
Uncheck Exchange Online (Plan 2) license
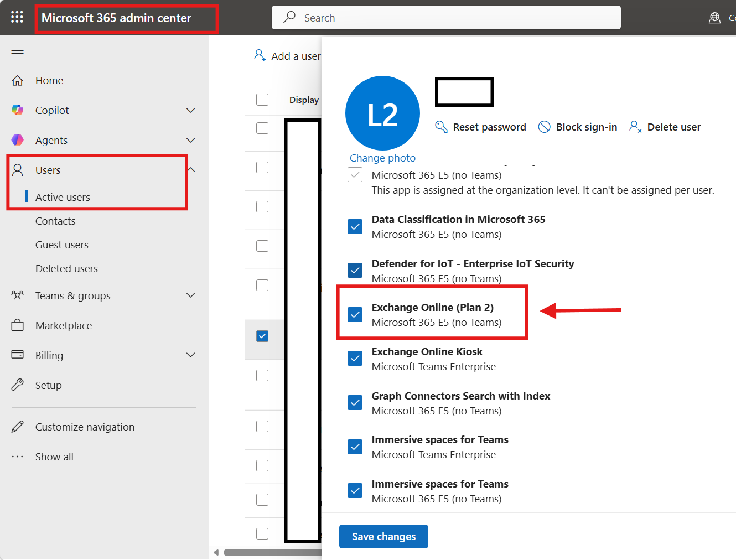(355, 315)
